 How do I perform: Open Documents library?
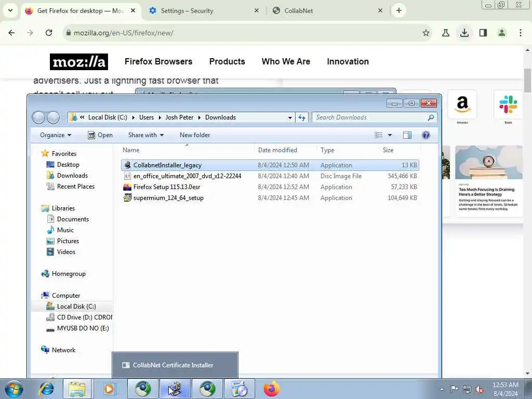pyautogui.click(x=73, y=219)
